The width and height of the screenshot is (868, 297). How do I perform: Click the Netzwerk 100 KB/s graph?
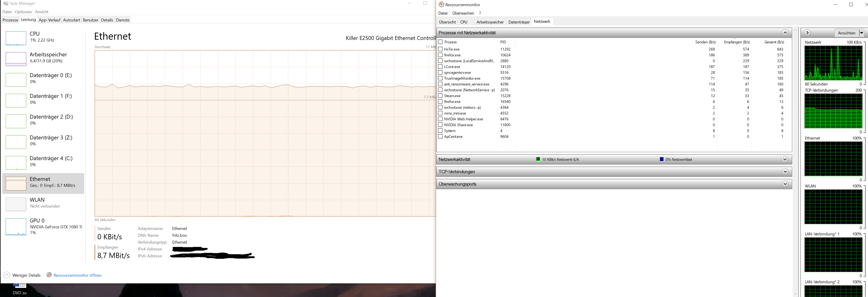833,63
